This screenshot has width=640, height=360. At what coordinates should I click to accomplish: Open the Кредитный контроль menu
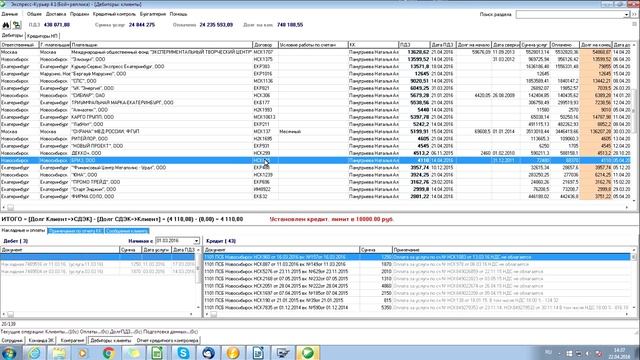pyautogui.click(x=114, y=14)
